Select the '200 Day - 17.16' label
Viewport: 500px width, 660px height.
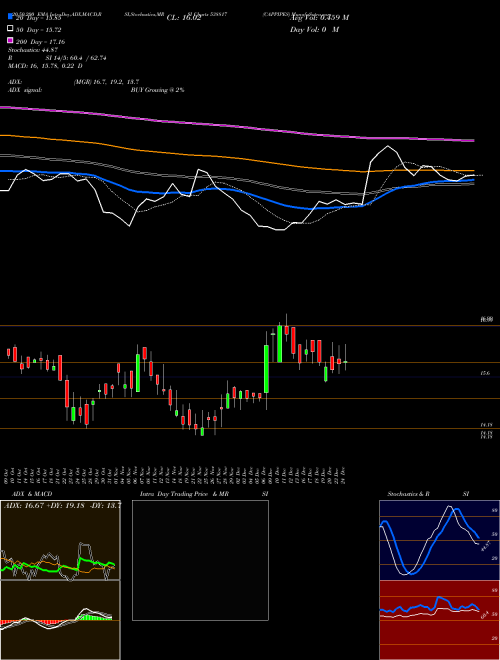[40, 42]
